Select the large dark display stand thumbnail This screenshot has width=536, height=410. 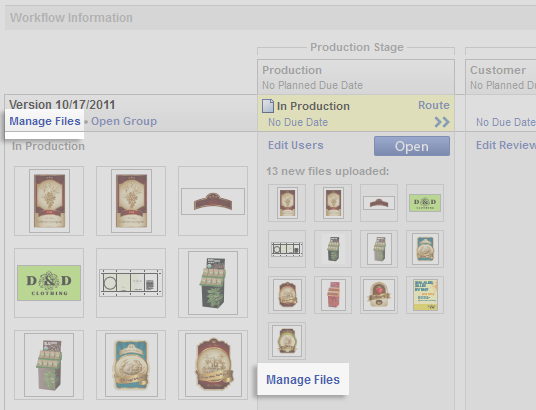213,283
